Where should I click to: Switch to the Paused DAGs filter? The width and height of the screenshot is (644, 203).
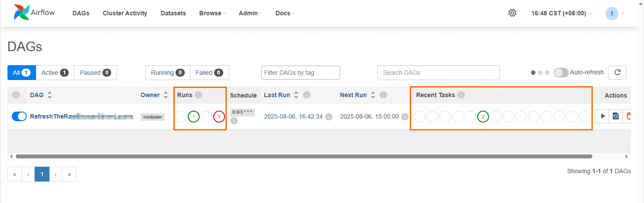[x=95, y=73]
